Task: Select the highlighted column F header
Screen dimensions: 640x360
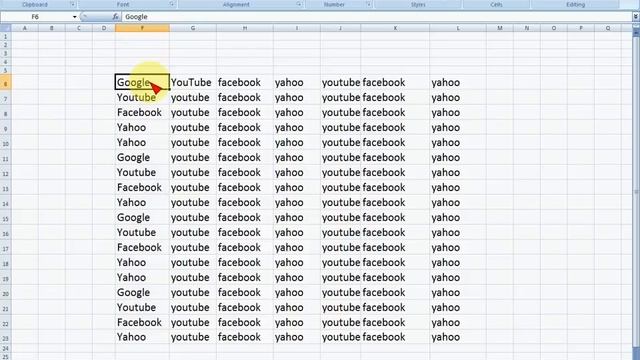Action: 142,28
